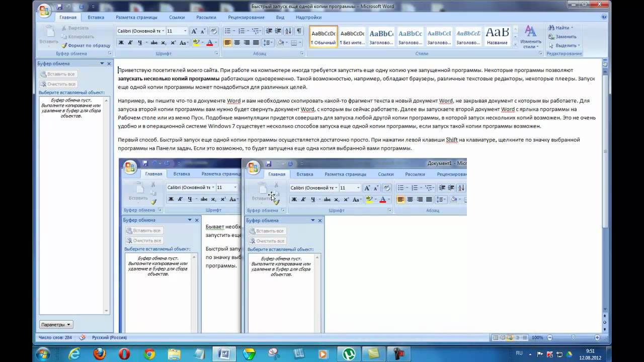Open the line spacing menu

(x=268, y=43)
